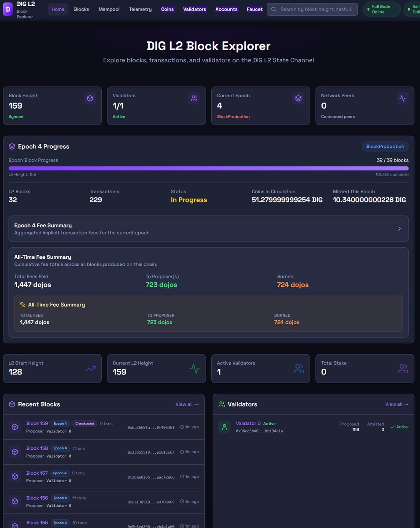Click the Epoch 4 badge on Block 158

point(60,448)
